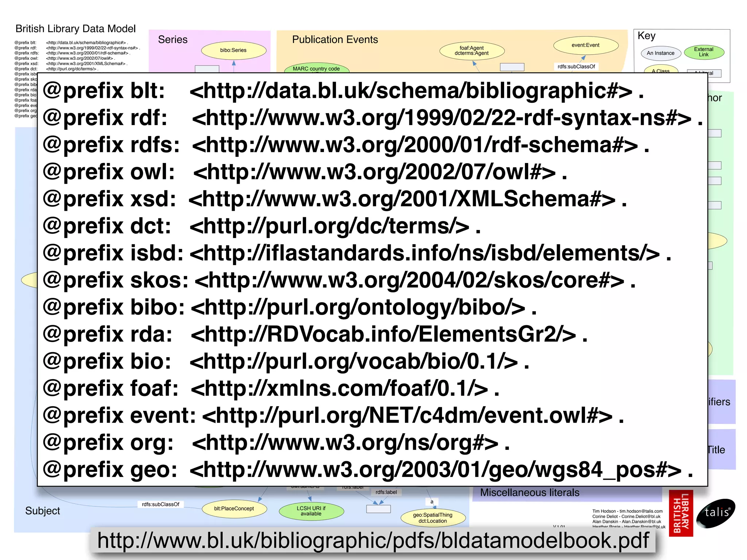747x560 pixels.
Task: Select the event:Event ellipse node
Action: 586,45
